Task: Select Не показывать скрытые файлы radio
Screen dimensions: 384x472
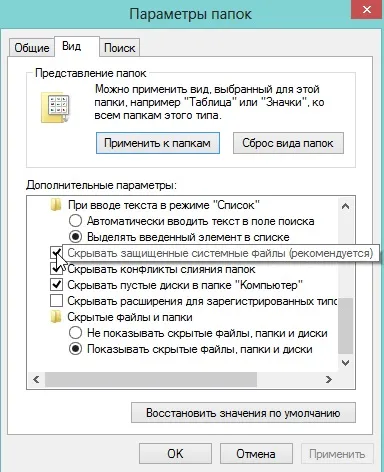Action: click(x=75, y=333)
